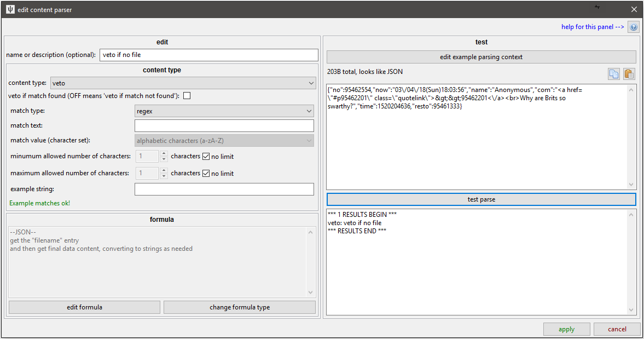This screenshot has height=339, width=644.
Task: Click the edit formula button
Action: [x=85, y=307]
